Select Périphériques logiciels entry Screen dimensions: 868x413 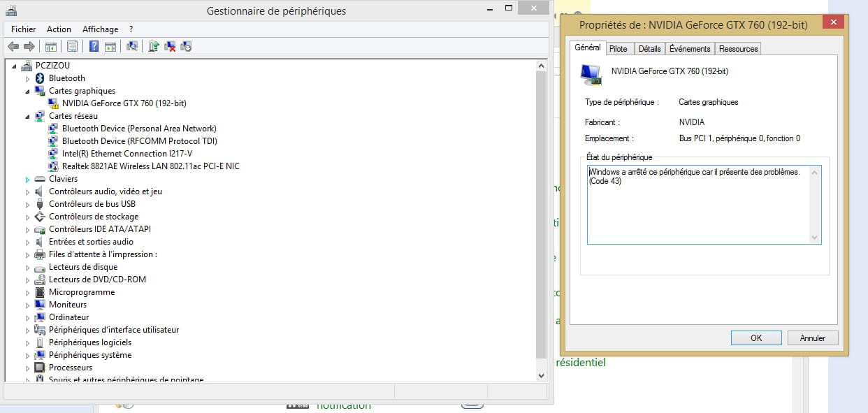[90, 342]
